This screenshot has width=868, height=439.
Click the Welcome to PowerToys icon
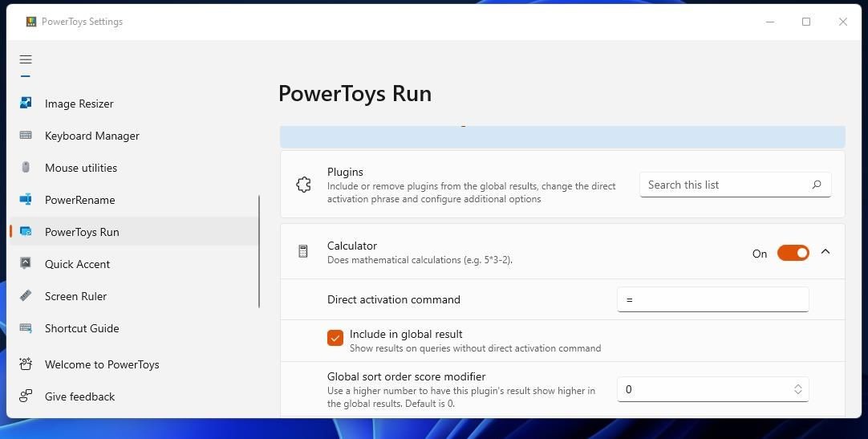pos(26,364)
